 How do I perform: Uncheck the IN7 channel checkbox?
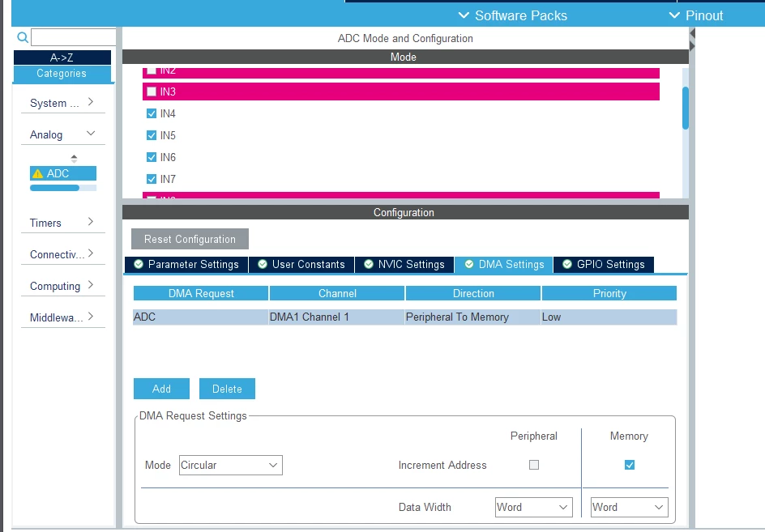[152, 179]
